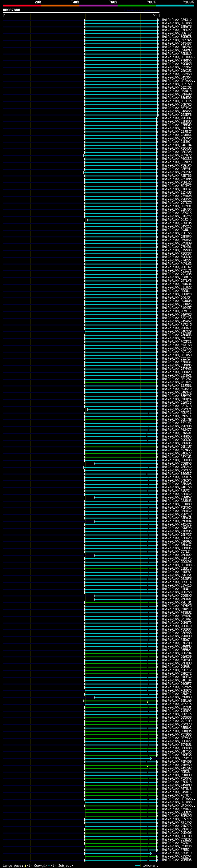The image size is (197, 868).
Task: Select hit label UniRef100_Q4C677
Action: pyautogui.click(x=177, y=453)
